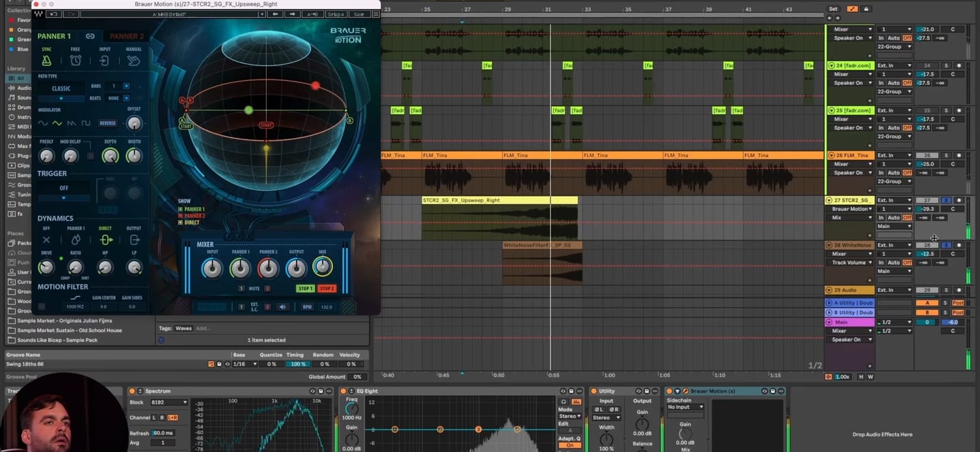Open Path Type Classic dropdown
Viewport: 980px width, 452px height.
click(61, 99)
